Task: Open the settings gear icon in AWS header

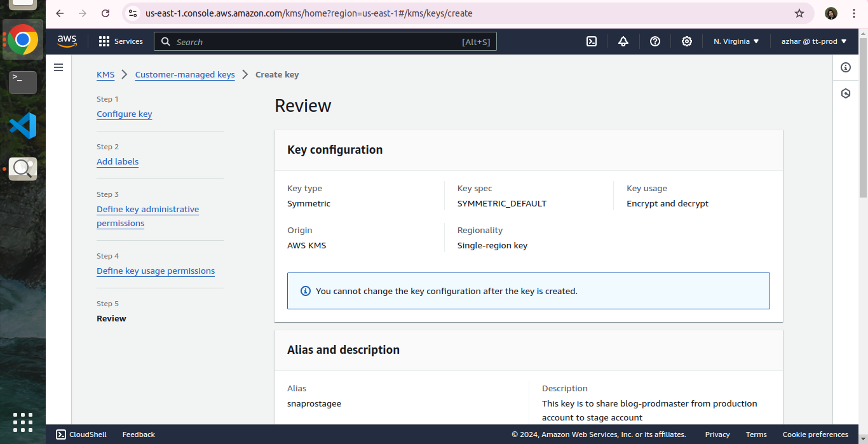Action: (687, 41)
